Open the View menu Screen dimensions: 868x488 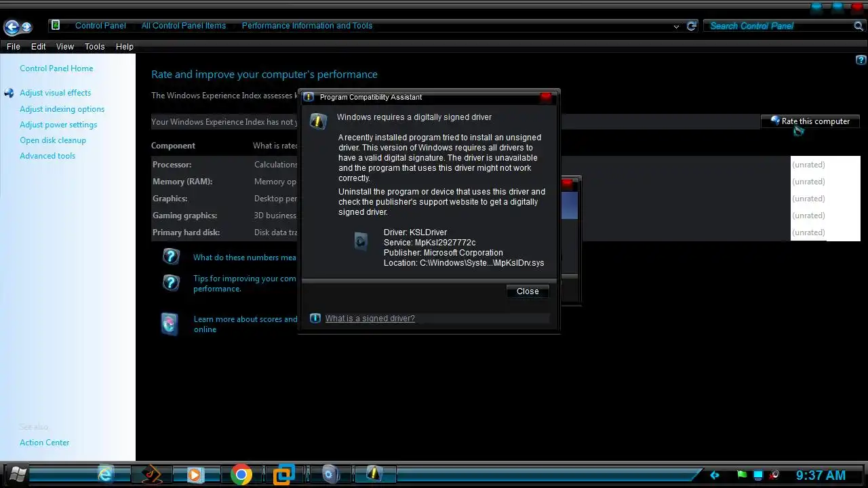tap(65, 47)
